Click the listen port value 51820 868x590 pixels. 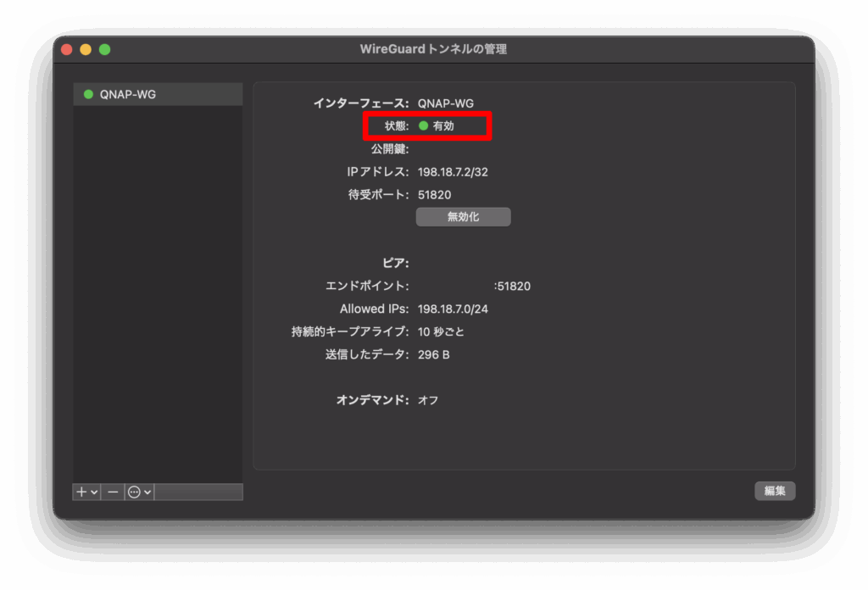[434, 195]
